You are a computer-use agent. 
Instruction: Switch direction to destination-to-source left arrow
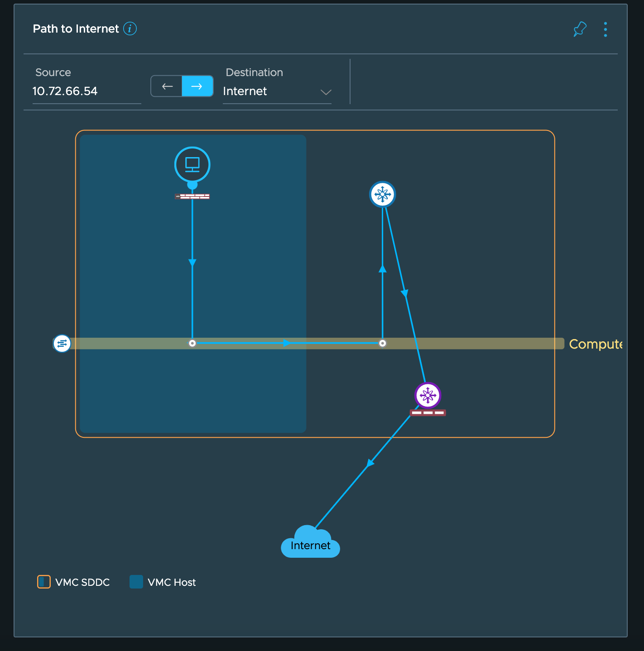167,86
